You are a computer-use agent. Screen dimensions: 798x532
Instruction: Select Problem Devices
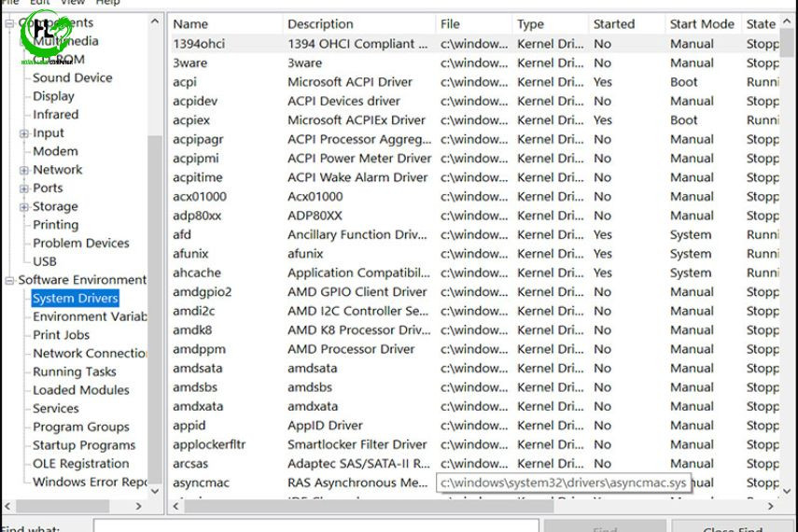(81, 243)
